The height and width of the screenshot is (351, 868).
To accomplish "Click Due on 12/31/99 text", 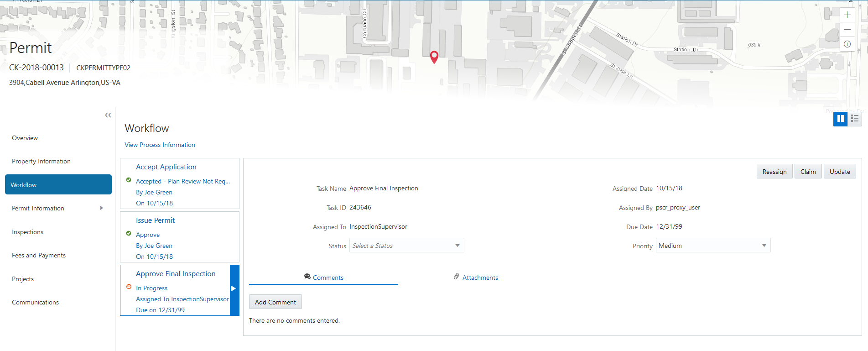I will point(160,310).
